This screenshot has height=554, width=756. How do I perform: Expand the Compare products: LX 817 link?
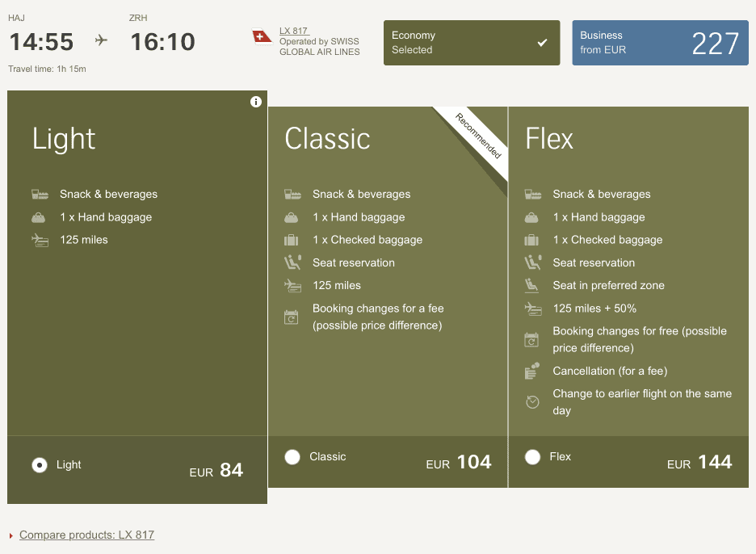(x=86, y=535)
